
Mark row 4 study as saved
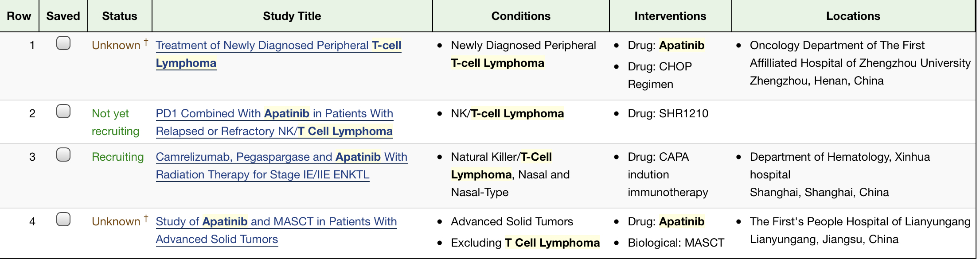coord(63,219)
